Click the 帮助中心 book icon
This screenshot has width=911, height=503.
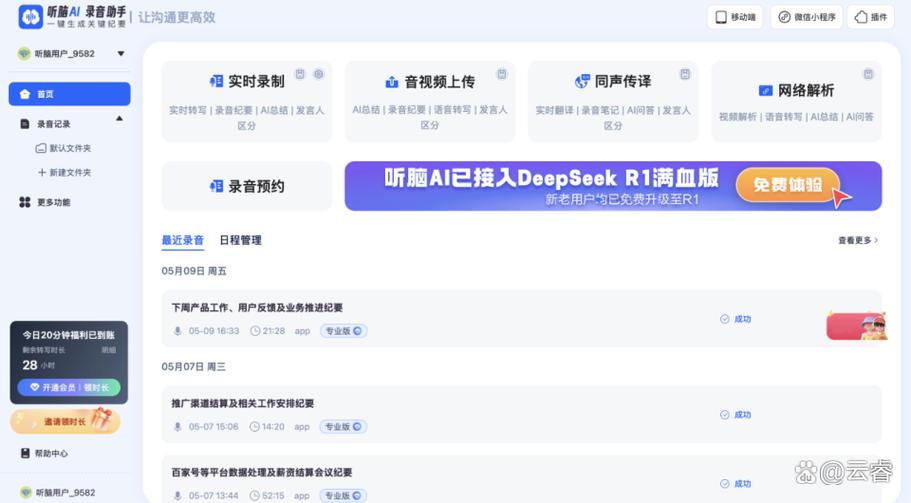(25, 453)
